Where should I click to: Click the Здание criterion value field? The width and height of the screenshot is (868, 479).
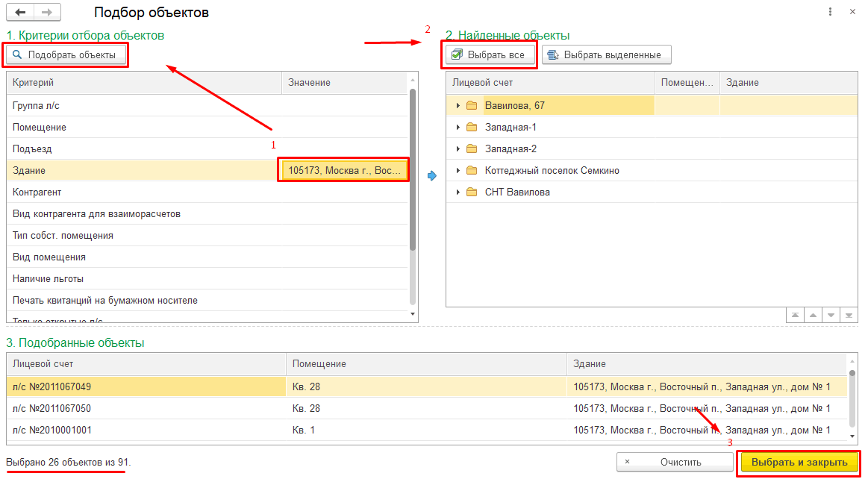tap(344, 170)
